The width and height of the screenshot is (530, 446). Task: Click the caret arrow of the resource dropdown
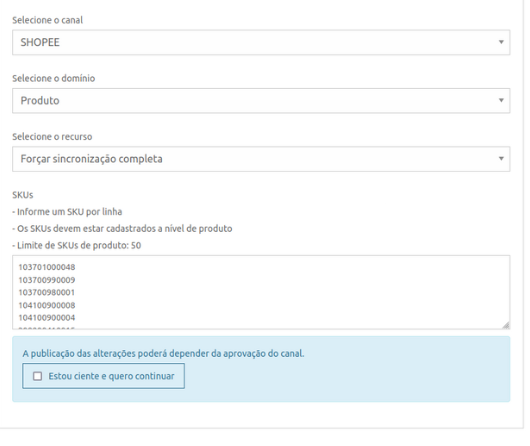tap(501, 159)
